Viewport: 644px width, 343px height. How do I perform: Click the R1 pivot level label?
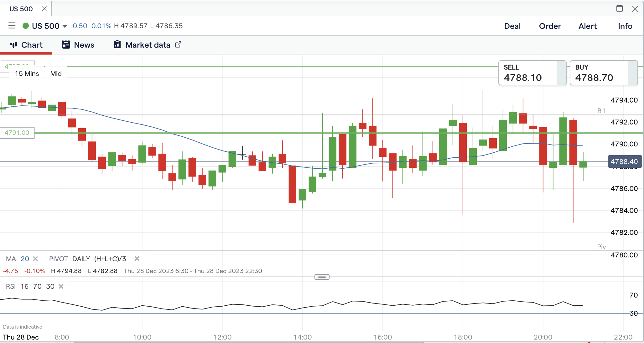pos(601,111)
